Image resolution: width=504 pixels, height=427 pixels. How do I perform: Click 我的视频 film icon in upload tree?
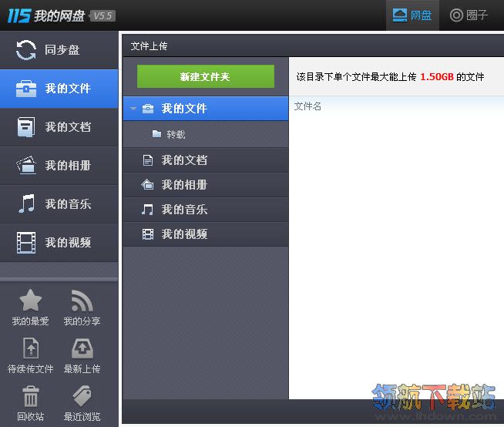click(148, 234)
